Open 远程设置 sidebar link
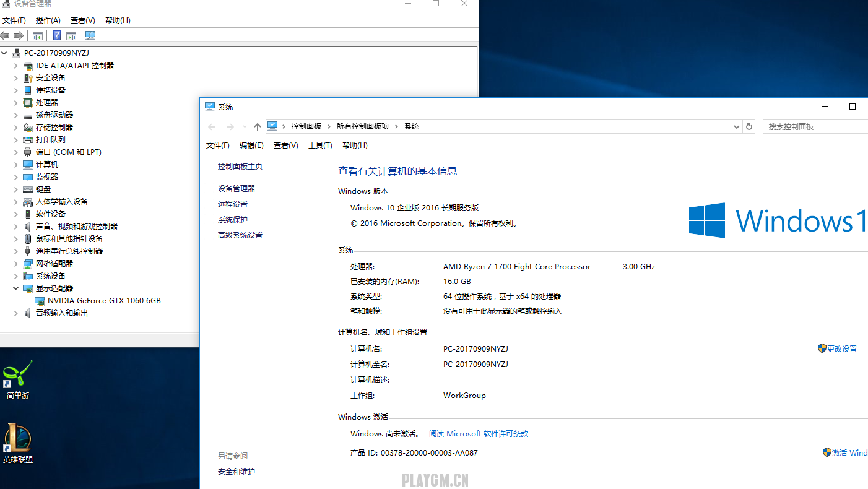The image size is (868, 489). click(x=233, y=204)
